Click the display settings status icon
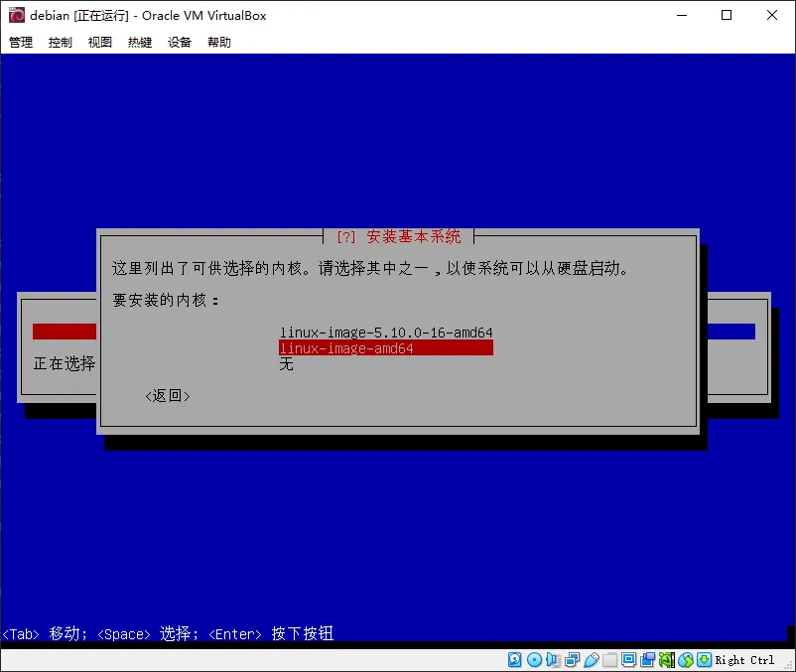The width and height of the screenshot is (796, 672). coord(628,660)
